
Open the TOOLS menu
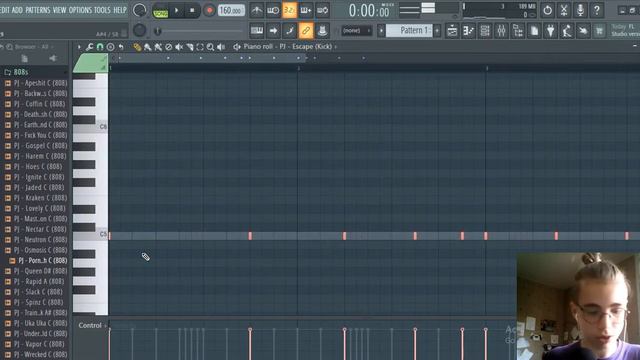(x=102, y=10)
